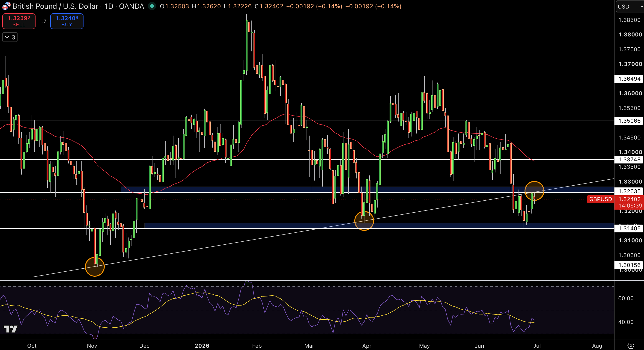644x350 pixels.
Task: Click the GBP/USD flag symbol icon
Action: (6, 6)
